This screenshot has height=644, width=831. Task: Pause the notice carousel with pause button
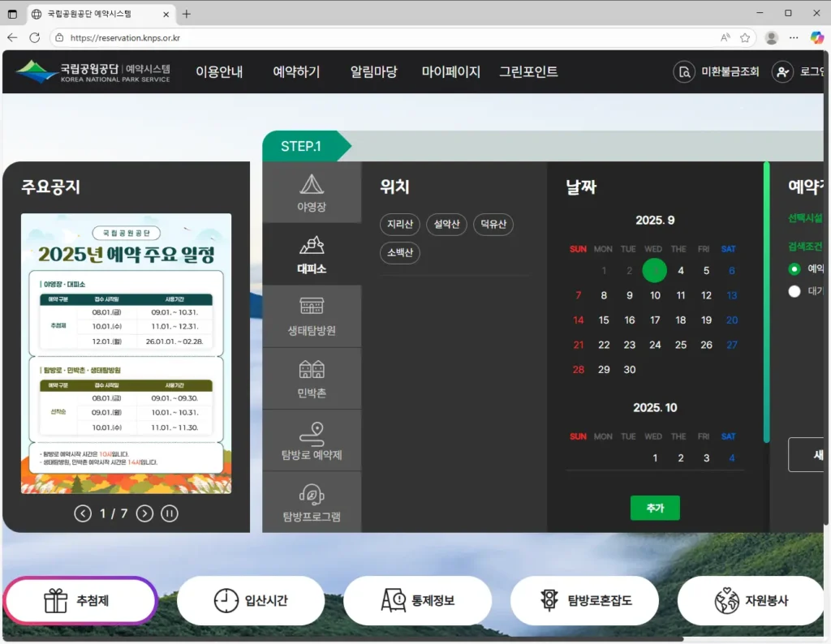click(170, 513)
